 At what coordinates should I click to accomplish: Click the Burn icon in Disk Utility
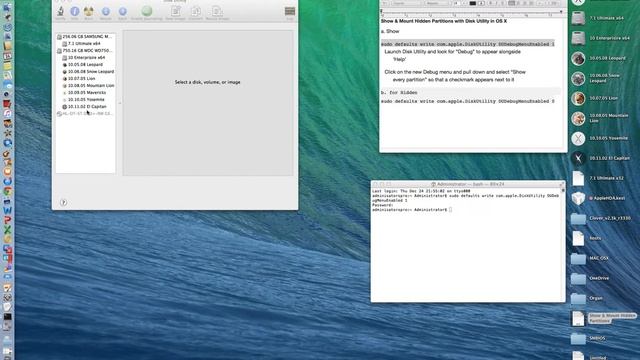tap(89, 11)
